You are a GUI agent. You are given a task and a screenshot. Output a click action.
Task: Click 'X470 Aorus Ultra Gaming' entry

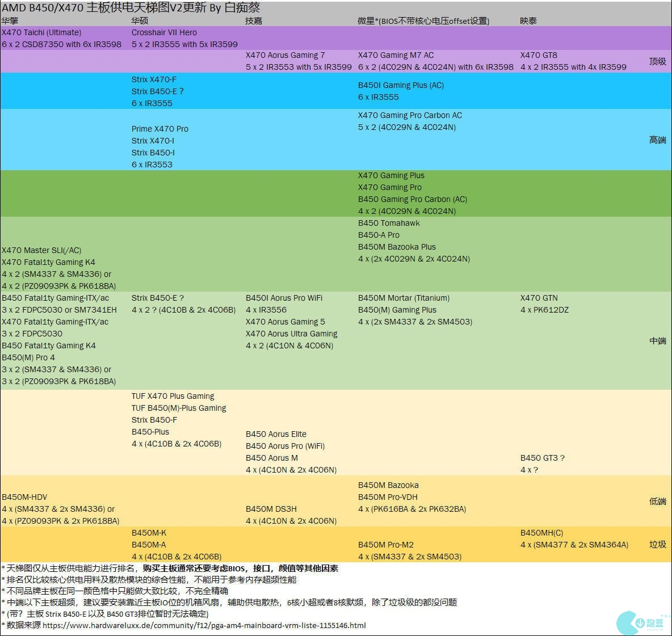291,334
